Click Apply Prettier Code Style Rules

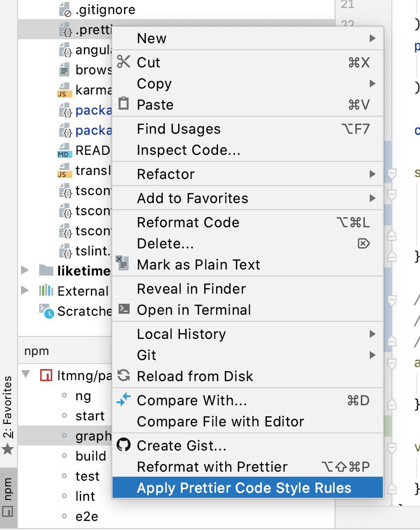pyautogui.click(x=248, y=487)
